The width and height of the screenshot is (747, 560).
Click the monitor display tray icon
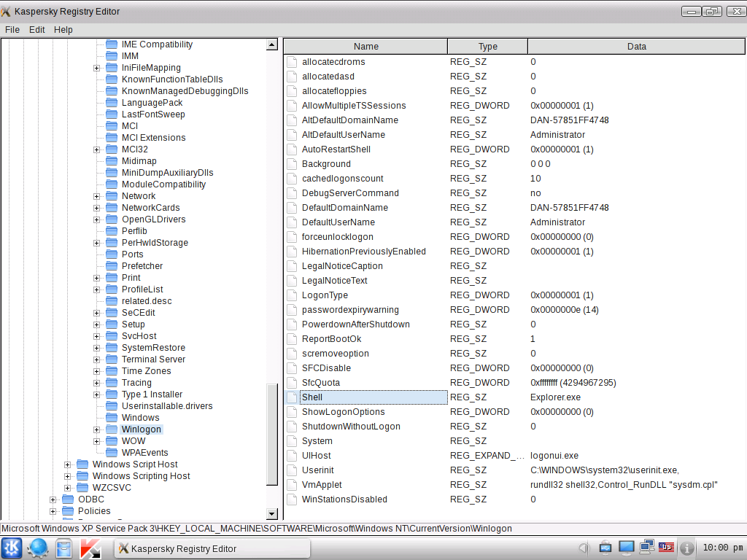[626, 548]
